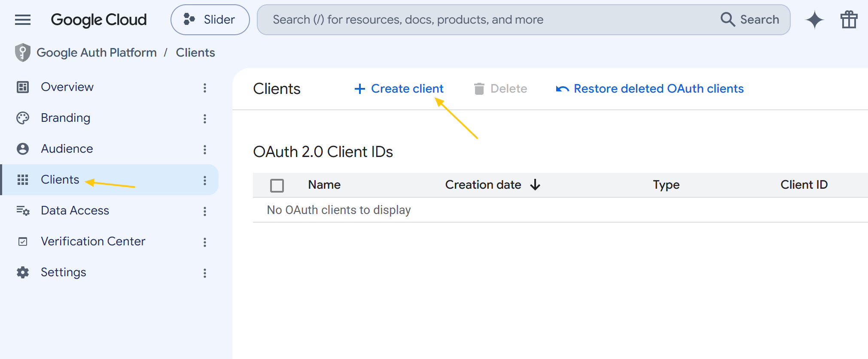Click the Overview dashboard icon
The width and height of the screenshot is (868, 359).
click(x=23, y=87)
